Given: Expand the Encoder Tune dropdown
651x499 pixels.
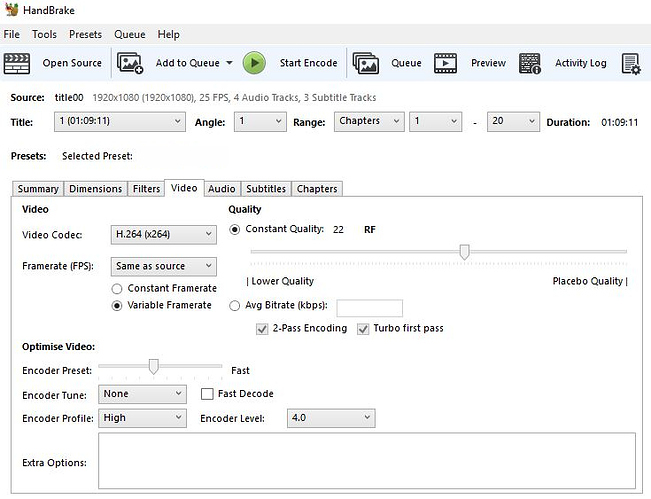Looking at the screenshot, I should click(x=142, y=394).
